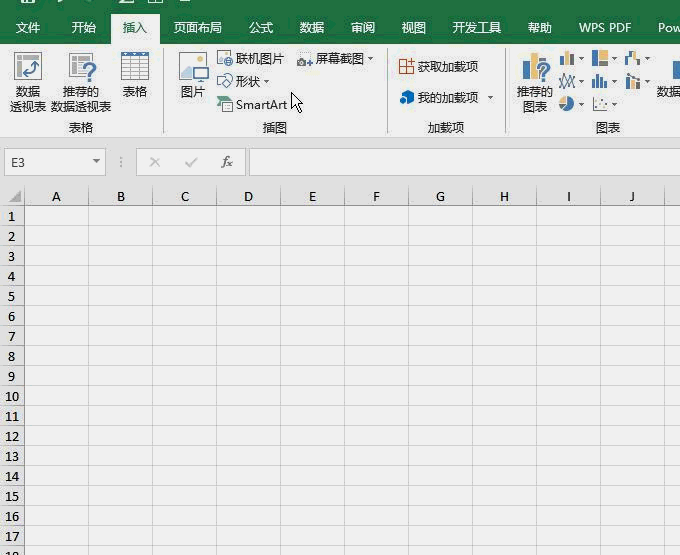Open the Name Box dropdown arrow
The image size is (680, 555).
point(97,162)
